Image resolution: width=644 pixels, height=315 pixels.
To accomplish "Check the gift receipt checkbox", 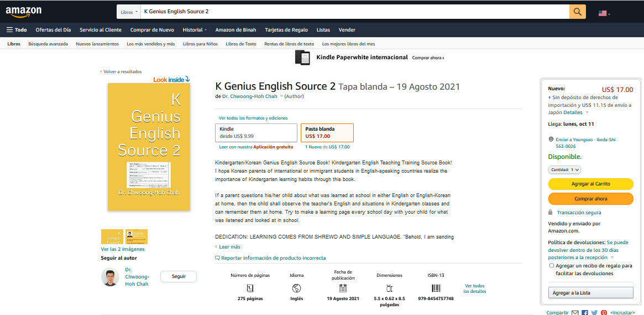I will coord(552,266).
